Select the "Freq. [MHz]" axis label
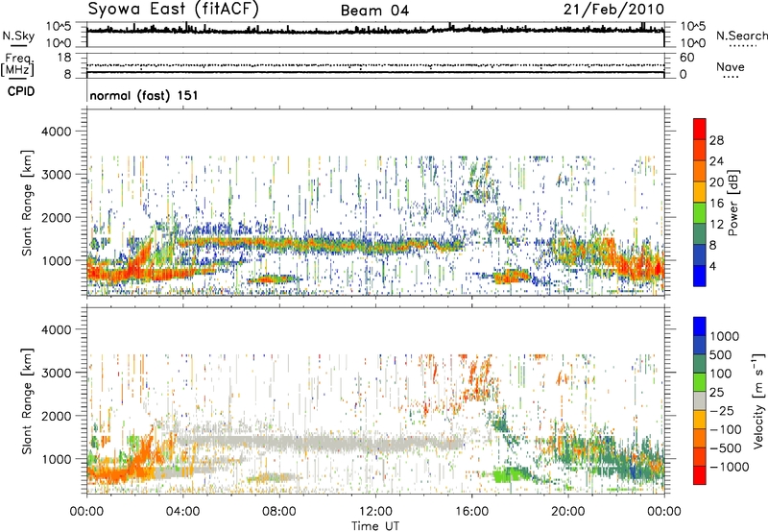The height and width of the screenshot is (532, 768). point(18,64)
